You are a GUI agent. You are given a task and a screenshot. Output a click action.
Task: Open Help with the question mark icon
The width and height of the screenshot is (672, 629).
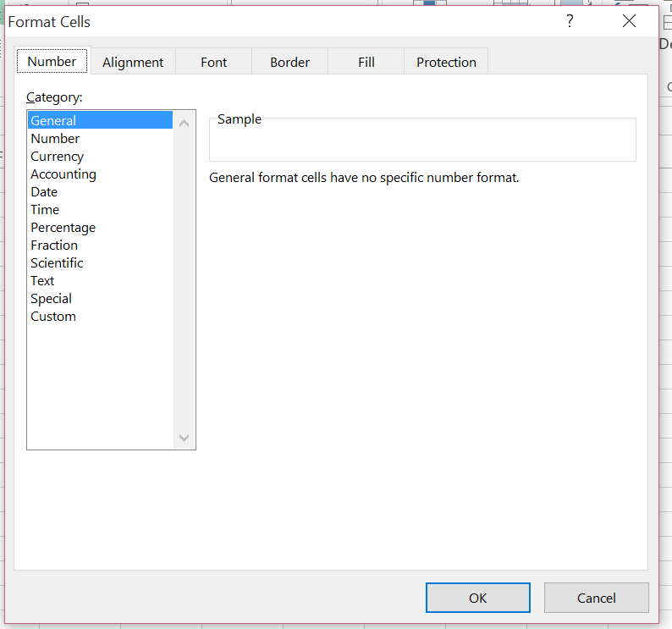tap(570, 20)
